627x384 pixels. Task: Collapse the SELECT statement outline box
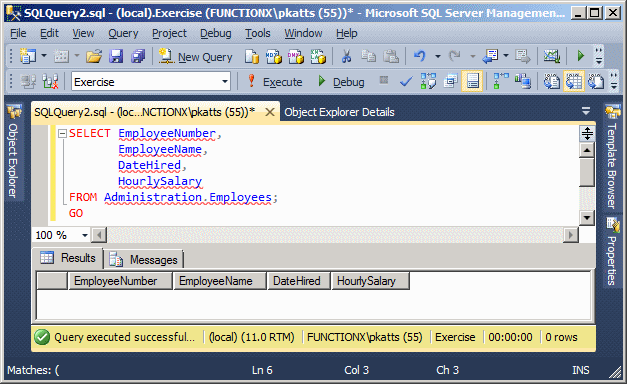pyautogui.click(x=62, y=134)
